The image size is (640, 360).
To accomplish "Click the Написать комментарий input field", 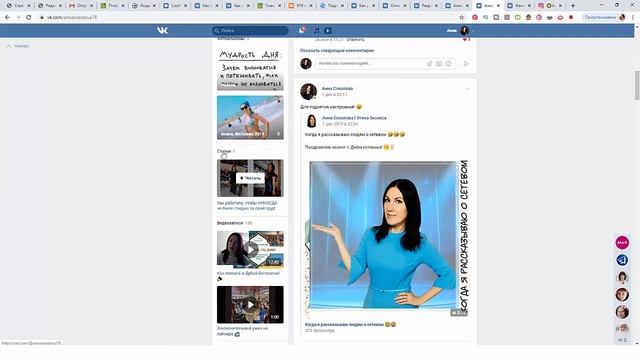I will [x=371, y=63].
